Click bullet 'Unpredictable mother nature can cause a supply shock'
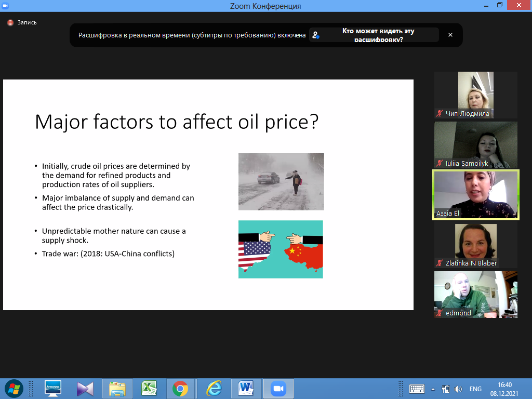The height and width of the screenshot is (399, 532). [x=114, y=235]
